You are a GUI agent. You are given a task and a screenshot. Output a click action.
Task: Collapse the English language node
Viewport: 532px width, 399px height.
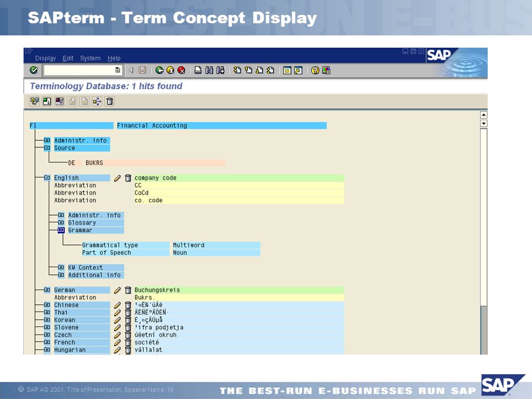click(47, 177)
